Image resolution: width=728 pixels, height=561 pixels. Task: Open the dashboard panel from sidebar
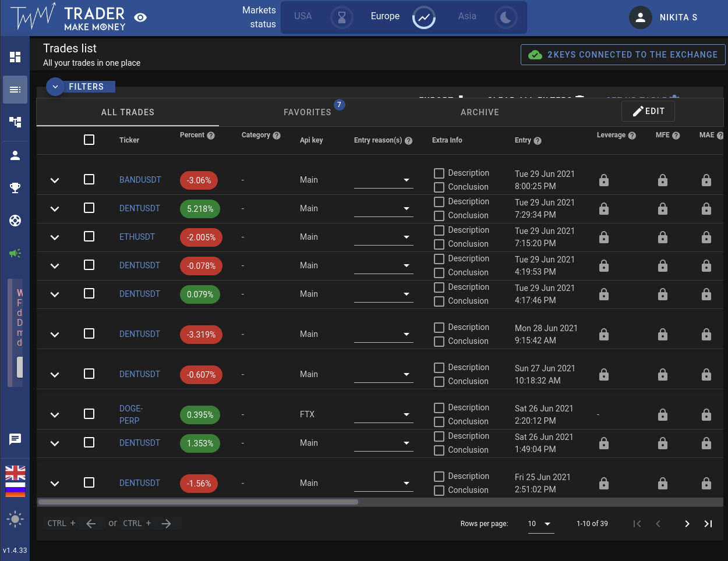pos(15,56)
